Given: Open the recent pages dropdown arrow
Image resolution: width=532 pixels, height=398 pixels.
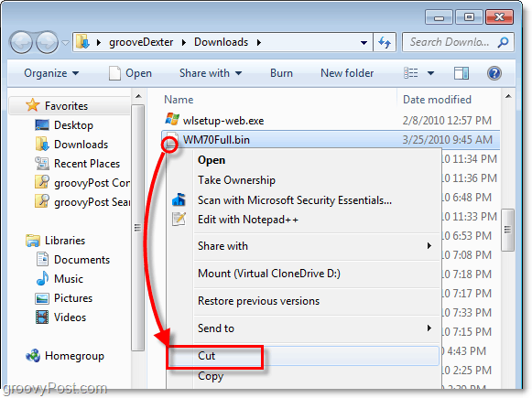Looking at the screenshot, I should (x=66, y=43).
